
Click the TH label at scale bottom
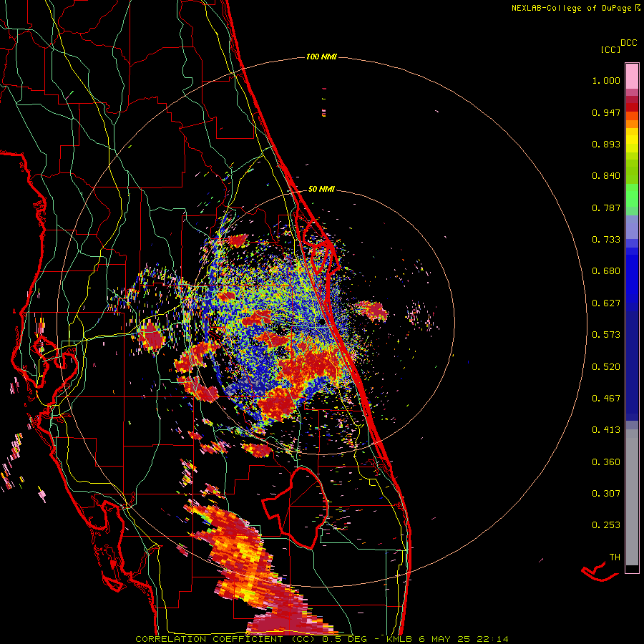(615, 557)
